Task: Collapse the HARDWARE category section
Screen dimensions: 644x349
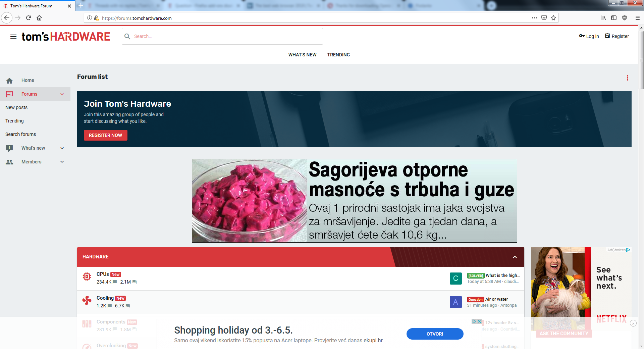Action: [515, 257]
